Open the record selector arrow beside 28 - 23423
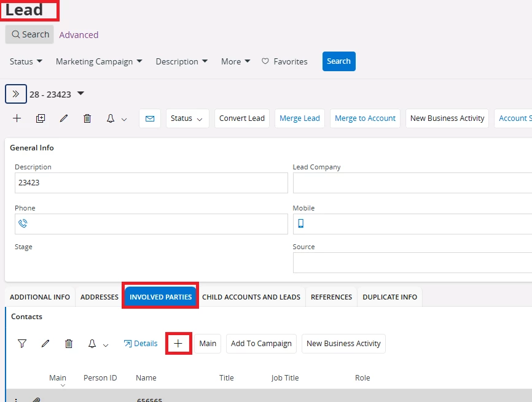 [x=80, y=93]
